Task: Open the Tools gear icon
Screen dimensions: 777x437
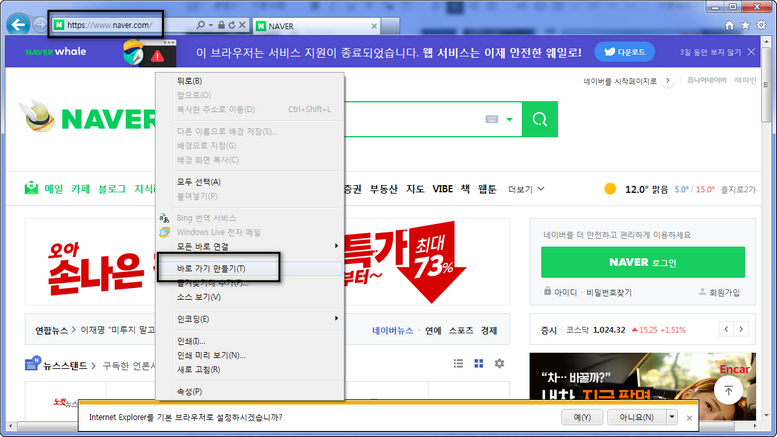Action: pyautogui.click(x=761, y=25)
